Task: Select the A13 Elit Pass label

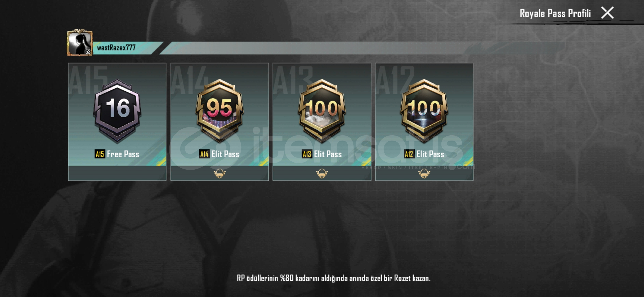Action: pos(322,154)
